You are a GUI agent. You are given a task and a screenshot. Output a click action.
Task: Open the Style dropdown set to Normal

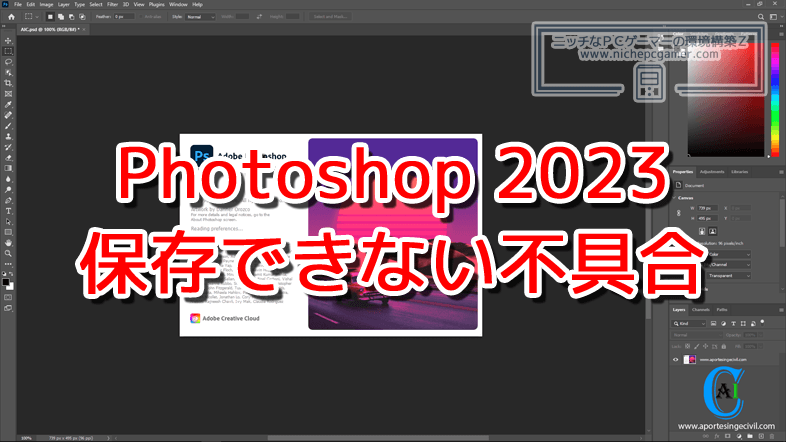pos(200,17)
